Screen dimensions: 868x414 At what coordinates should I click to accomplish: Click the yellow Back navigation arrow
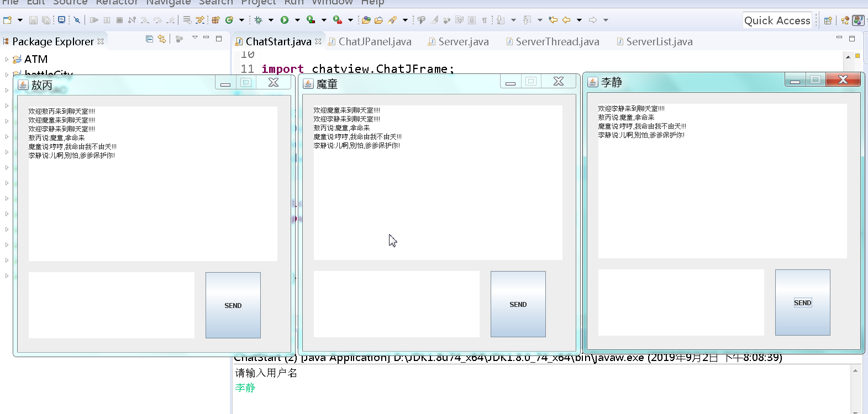[566, 20]
